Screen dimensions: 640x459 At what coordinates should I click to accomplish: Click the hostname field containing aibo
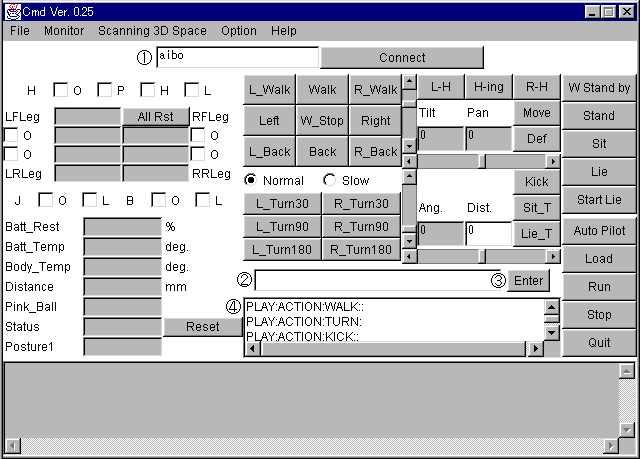point(237,57)
